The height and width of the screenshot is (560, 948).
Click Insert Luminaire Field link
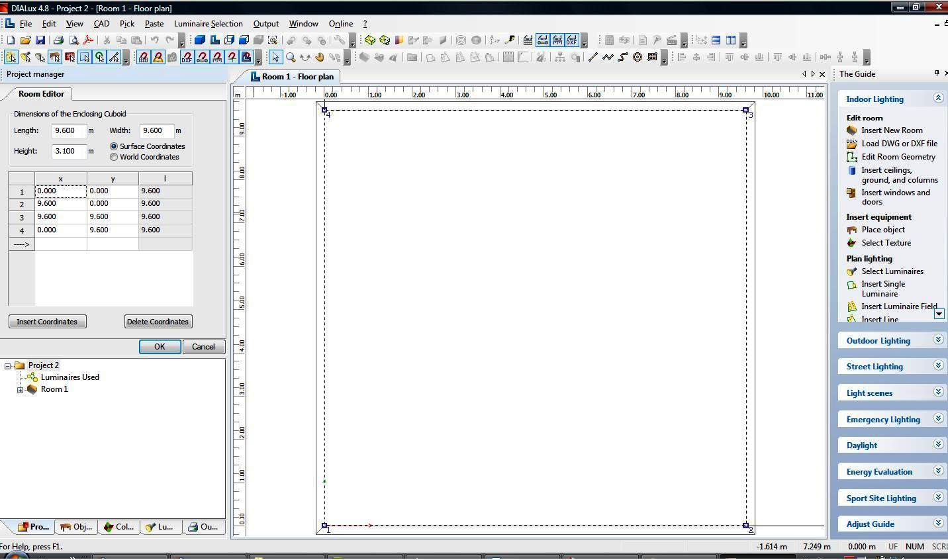tap(899, 306)
